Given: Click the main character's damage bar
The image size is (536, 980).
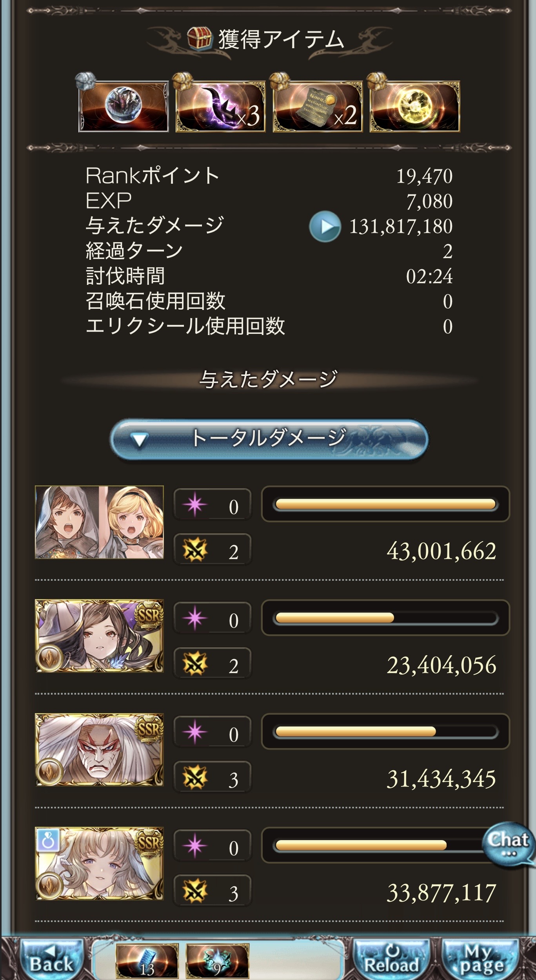Looking at the screenshot, I should 385,504.
